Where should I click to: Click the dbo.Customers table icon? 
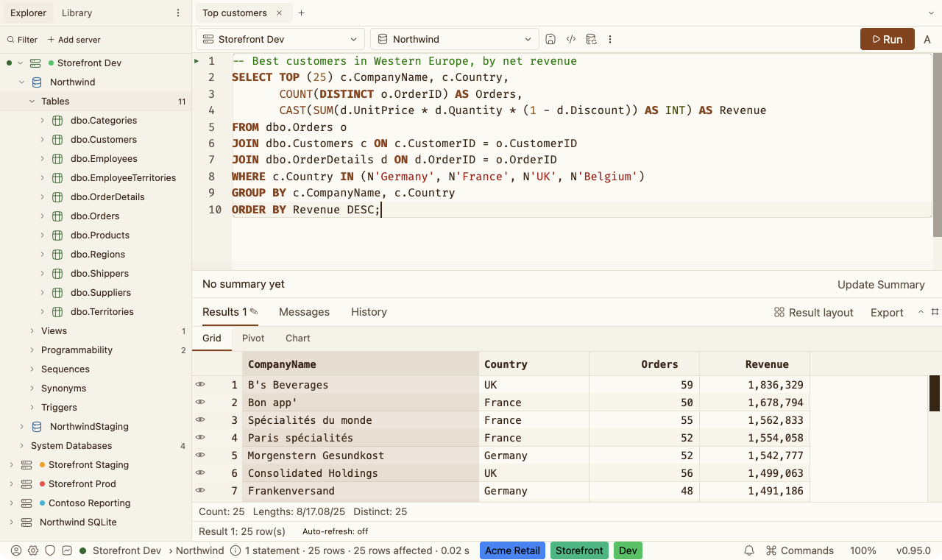click(57, 140)
